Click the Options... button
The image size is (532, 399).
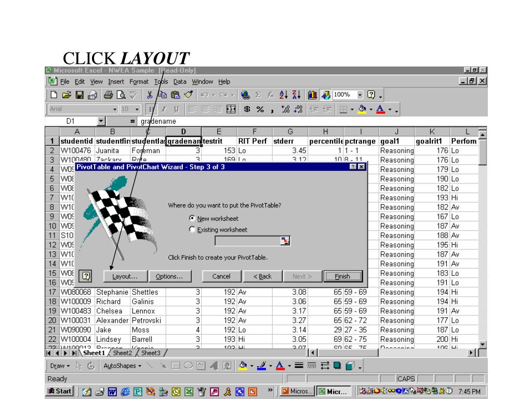170,276
